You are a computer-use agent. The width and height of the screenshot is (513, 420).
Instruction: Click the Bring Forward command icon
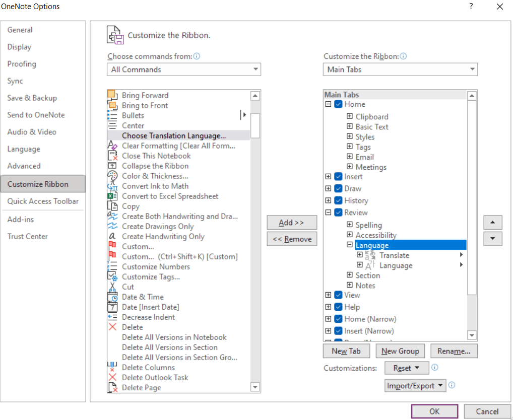112,95
